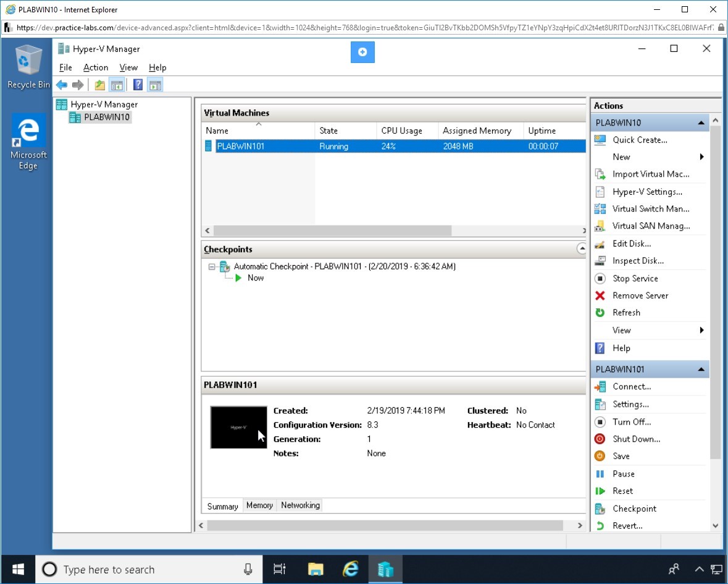Click the blue plus button at top
Image resolution: width=728 pixels, height=584 pixels.
tap(362, 52)
